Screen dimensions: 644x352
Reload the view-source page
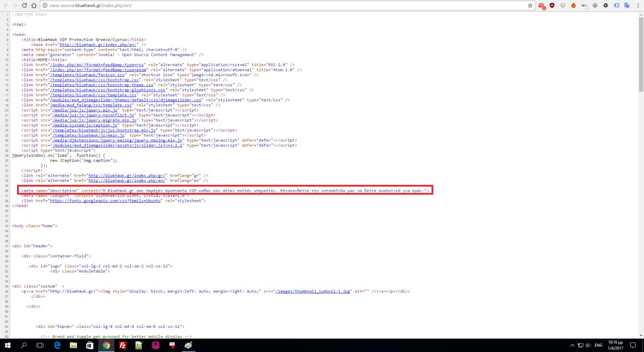pyautogui.click(x=25, y=5)
